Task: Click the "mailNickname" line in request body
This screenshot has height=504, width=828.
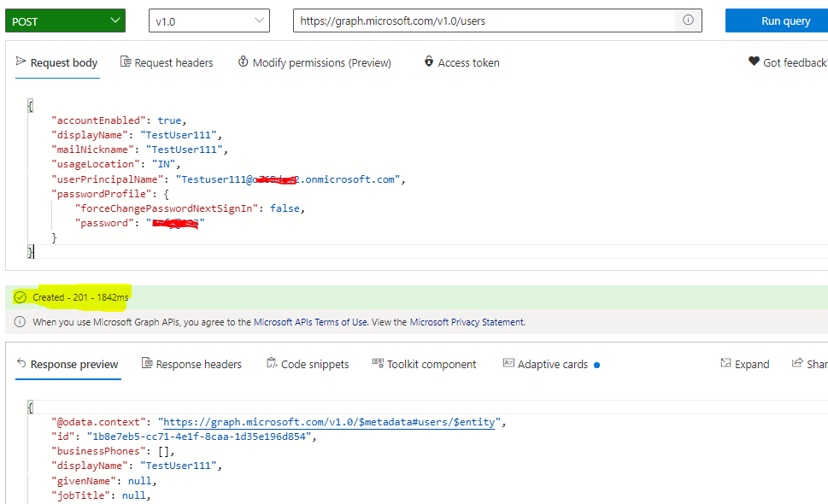Action: 139,149
